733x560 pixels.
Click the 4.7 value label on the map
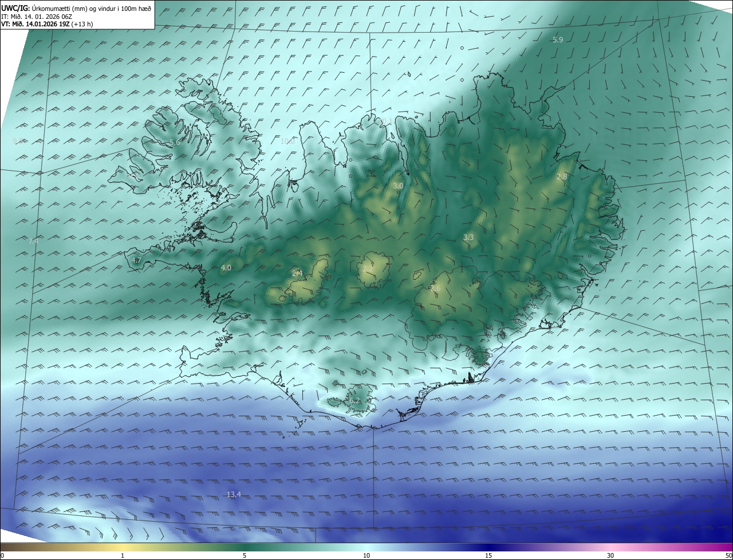(136, 260)
